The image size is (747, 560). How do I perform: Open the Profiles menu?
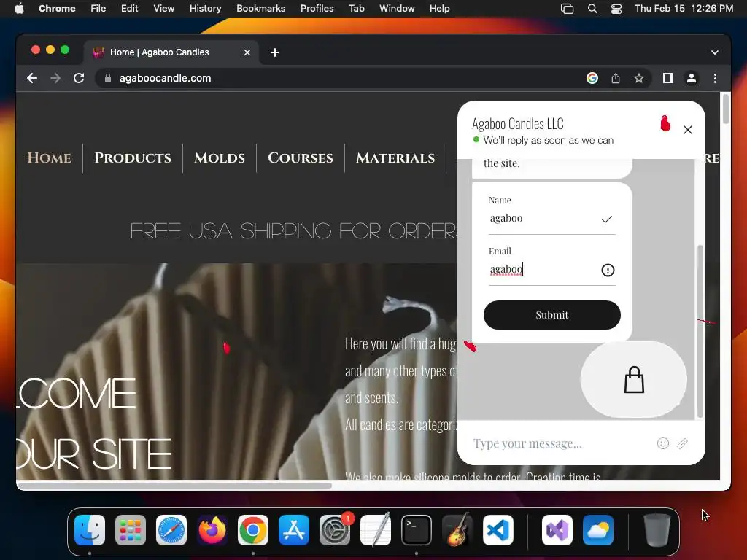[317, 9]
